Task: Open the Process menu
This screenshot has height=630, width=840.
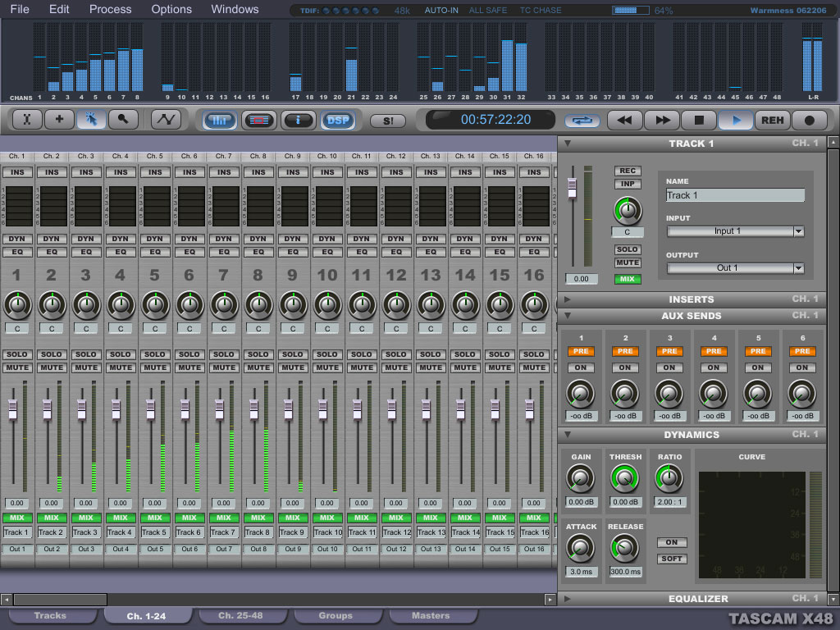Action: point(110,9)
